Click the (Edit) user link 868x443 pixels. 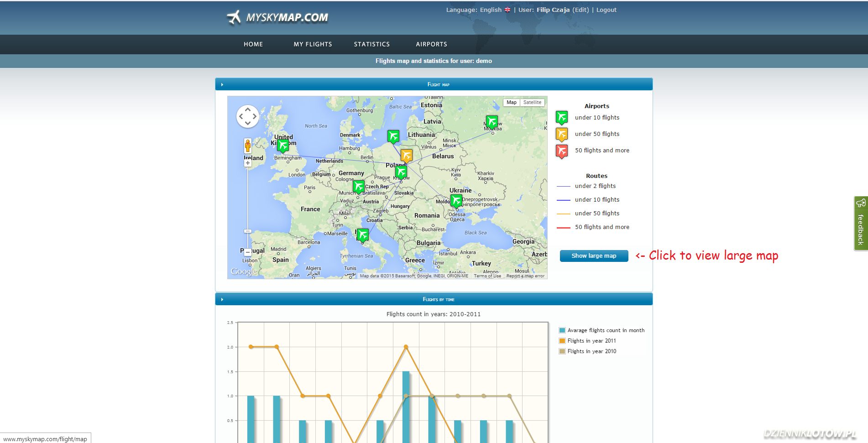click(580, 10)
